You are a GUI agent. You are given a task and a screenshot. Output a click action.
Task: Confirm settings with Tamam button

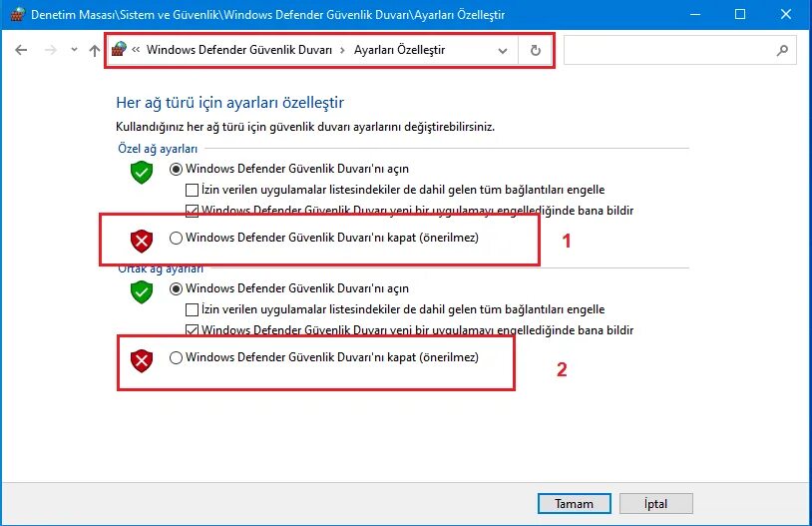click(x=575, y=504)
